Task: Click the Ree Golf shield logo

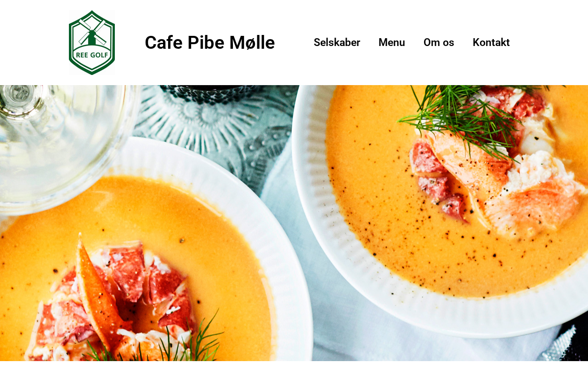Action: coord(92,42)
